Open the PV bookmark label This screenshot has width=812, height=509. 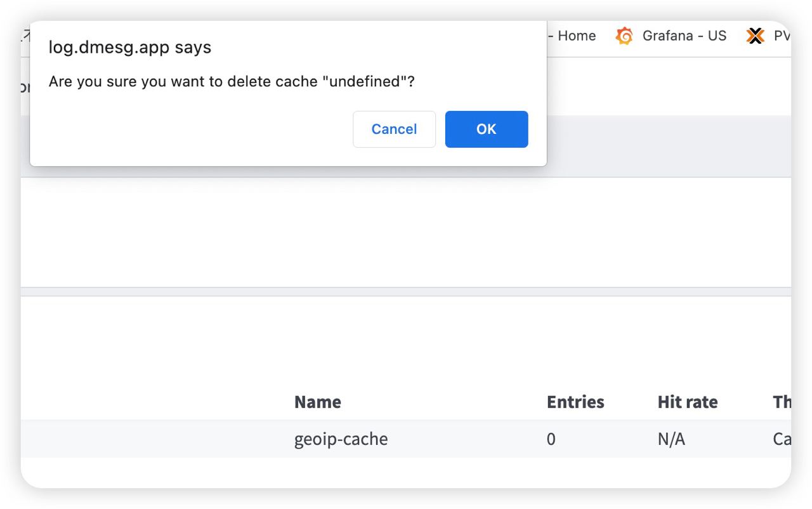coord(782,36)
